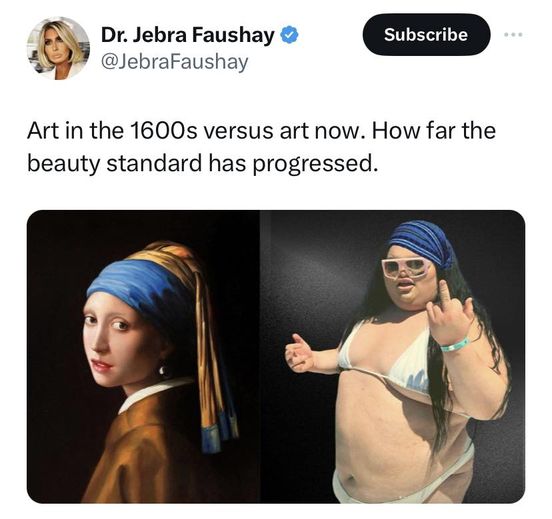Click the tweet text about 1600s art
552x519 pixels.
pyautogui.click(x=261, y=147)
